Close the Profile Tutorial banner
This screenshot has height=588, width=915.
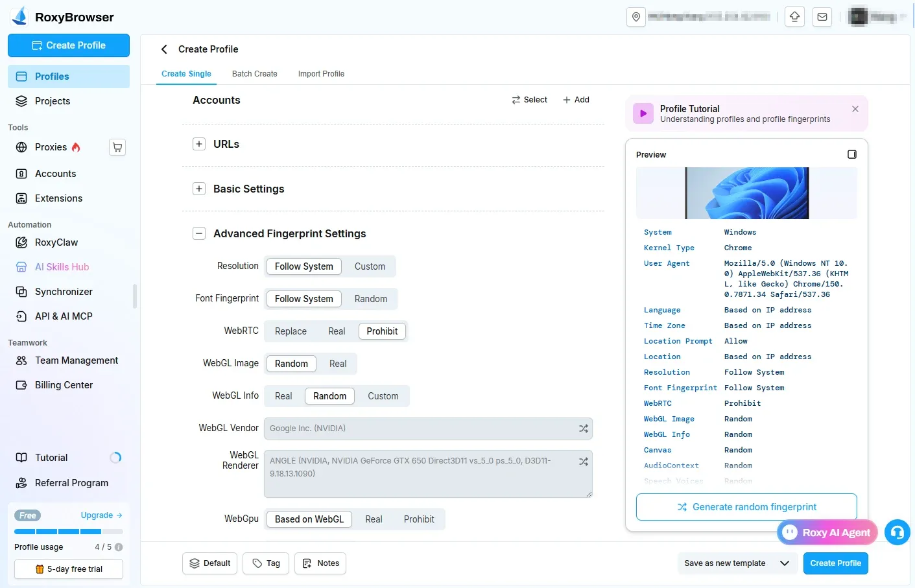[x=855, y=109]
